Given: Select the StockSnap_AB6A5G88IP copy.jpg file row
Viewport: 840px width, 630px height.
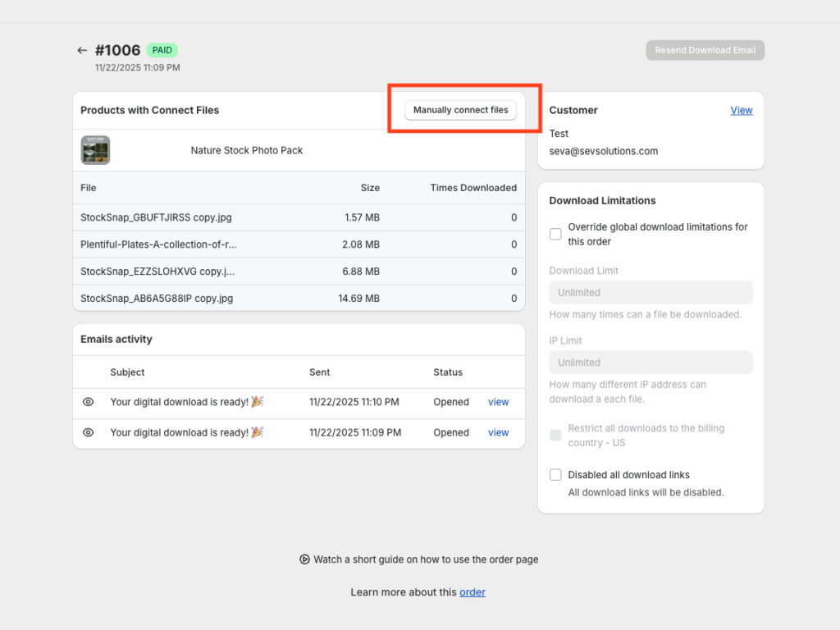Looking at the screenshot, I should tap(157, 299).
